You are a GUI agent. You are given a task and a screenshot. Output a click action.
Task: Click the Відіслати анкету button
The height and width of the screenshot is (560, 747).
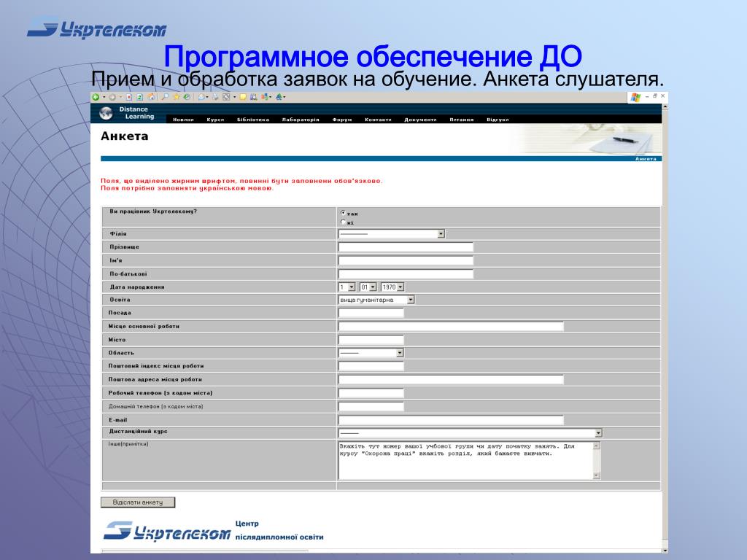click(x=138, y=502)
